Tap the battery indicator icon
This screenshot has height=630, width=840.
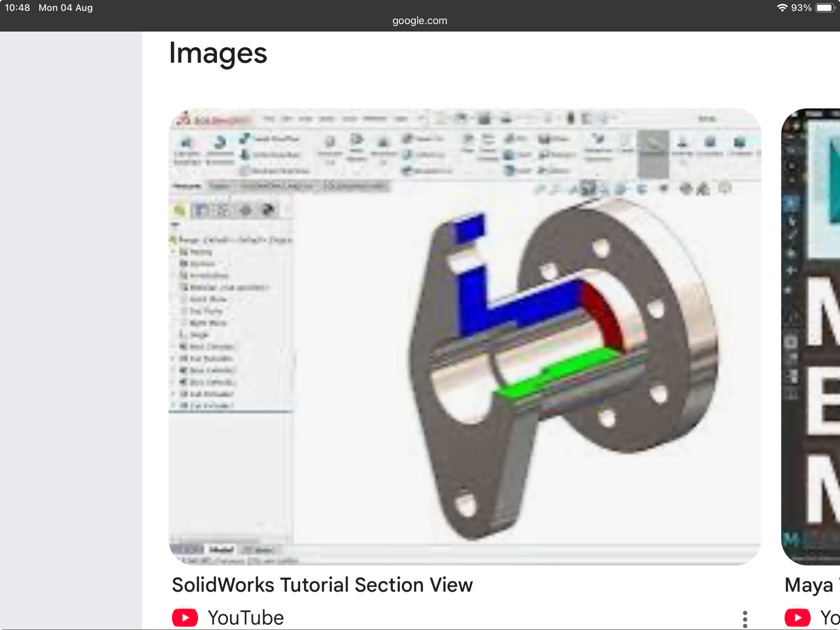tap(826, 8)
